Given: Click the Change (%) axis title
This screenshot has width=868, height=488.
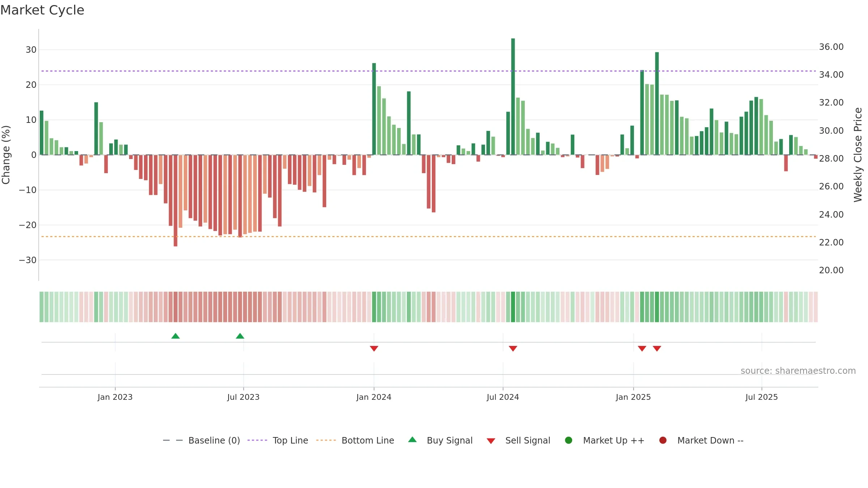Looking at the screenshot, I should (6, 155).
